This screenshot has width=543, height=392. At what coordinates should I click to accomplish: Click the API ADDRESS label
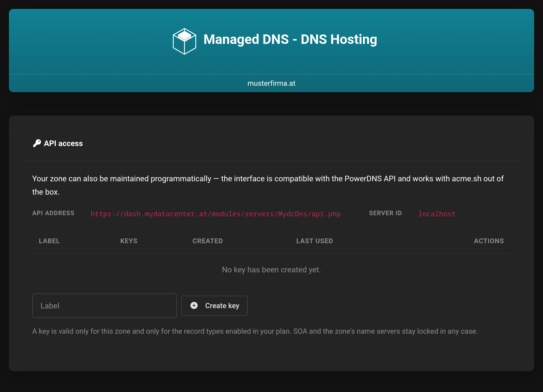[x=53, y=213]
